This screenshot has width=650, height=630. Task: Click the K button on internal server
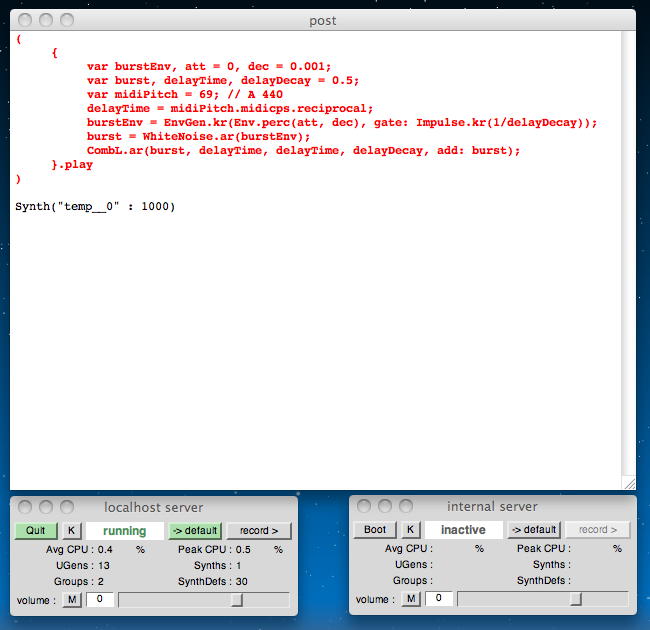(x=410, y=530)
